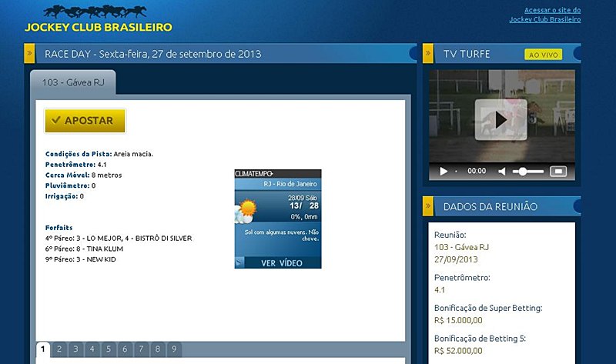Viewport: 616px width, 364px height.
Task: Select race tab number 1
Action: click(x=43, y=349)
